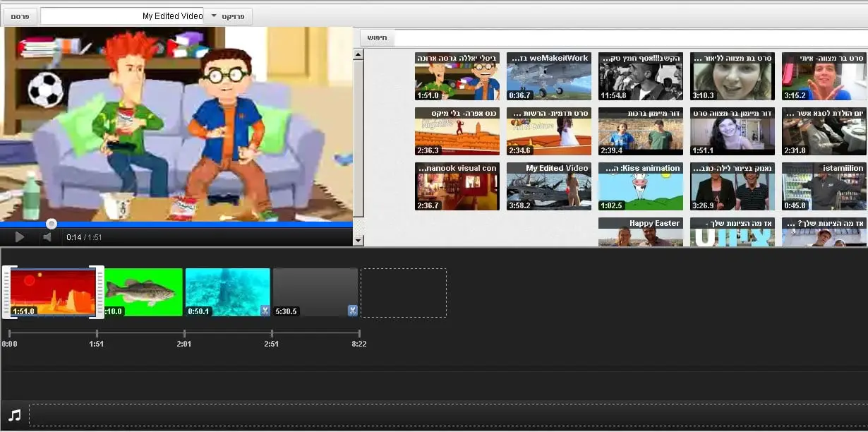Select the 3:15.2 סרט בר מצווה thumbnail

tap(824, 76)
